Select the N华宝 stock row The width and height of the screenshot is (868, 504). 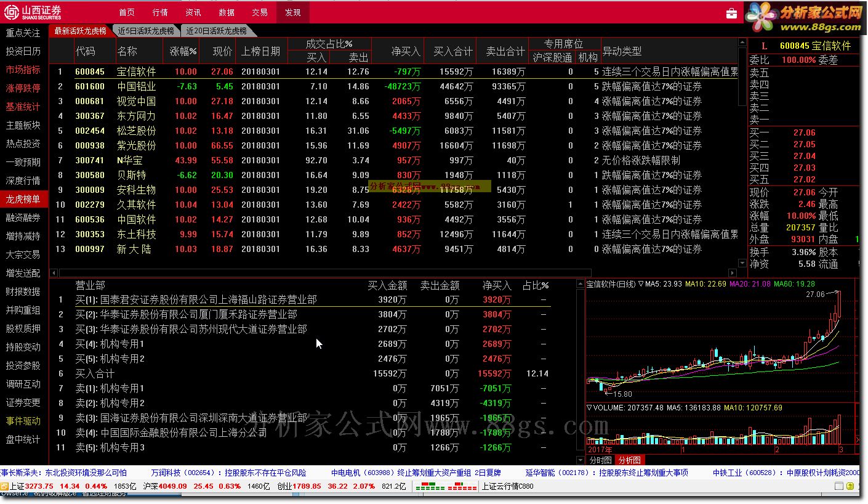click(394, 160)
